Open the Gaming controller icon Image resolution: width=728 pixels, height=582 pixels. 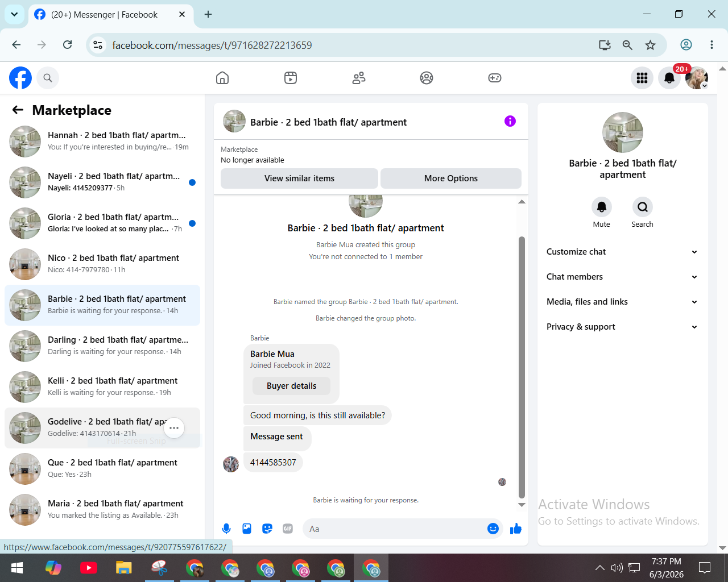[x=495, y=78]
